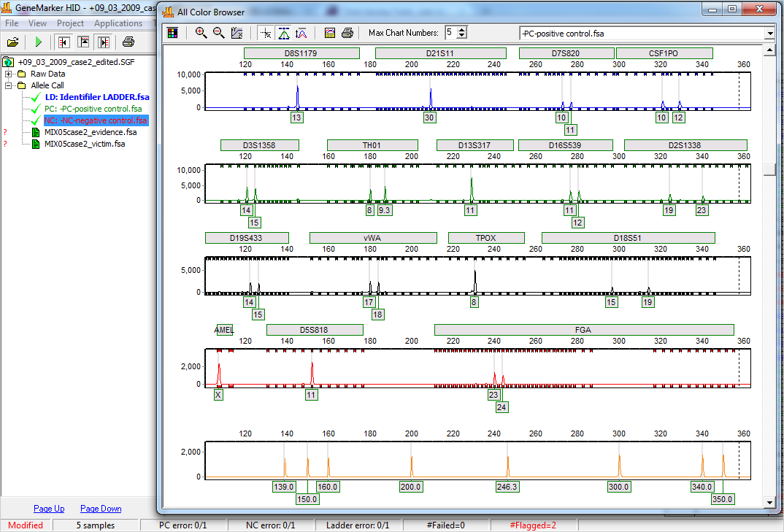The height and width of the screenshot is (532, 784).
Task: Open the Project menu
Action: 71,23
